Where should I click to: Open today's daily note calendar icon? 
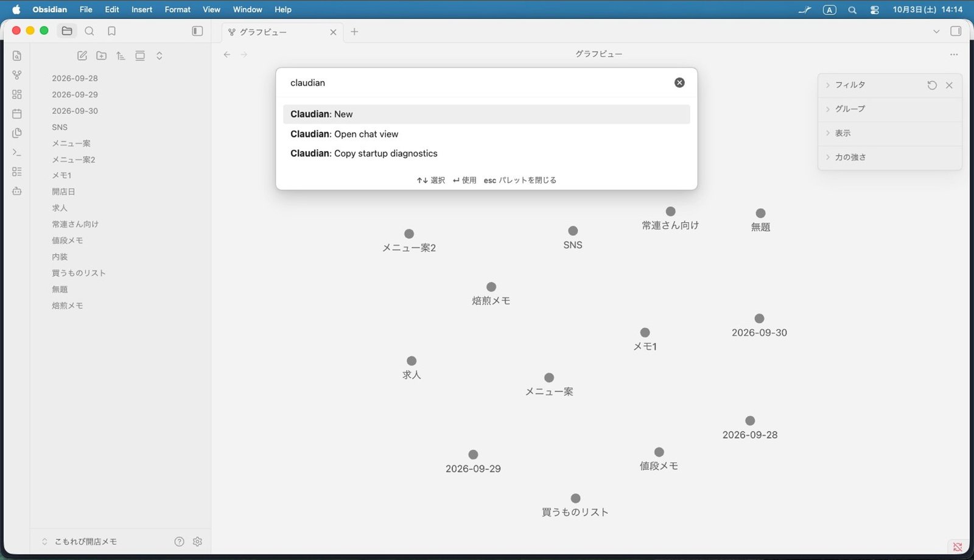coord(17,114)
